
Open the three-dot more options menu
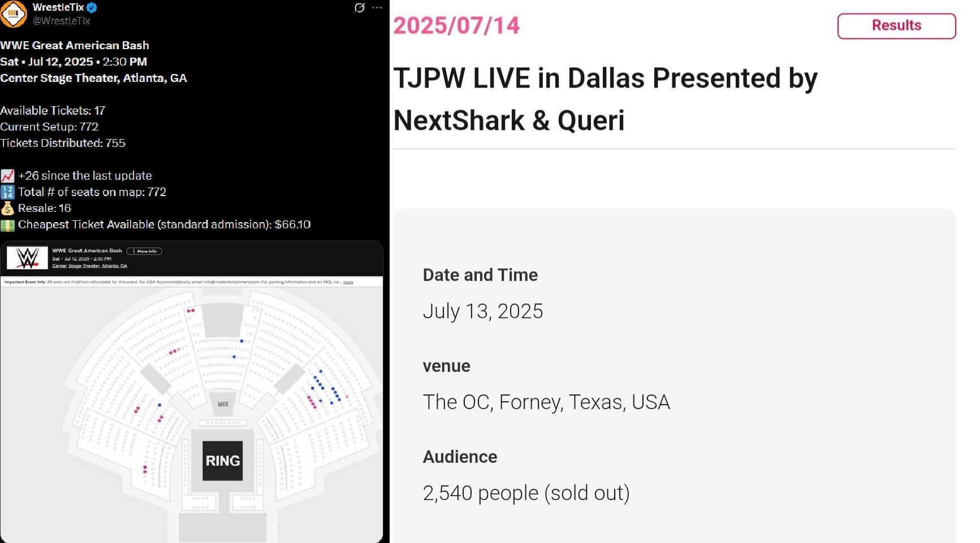(x=377, y=8)
